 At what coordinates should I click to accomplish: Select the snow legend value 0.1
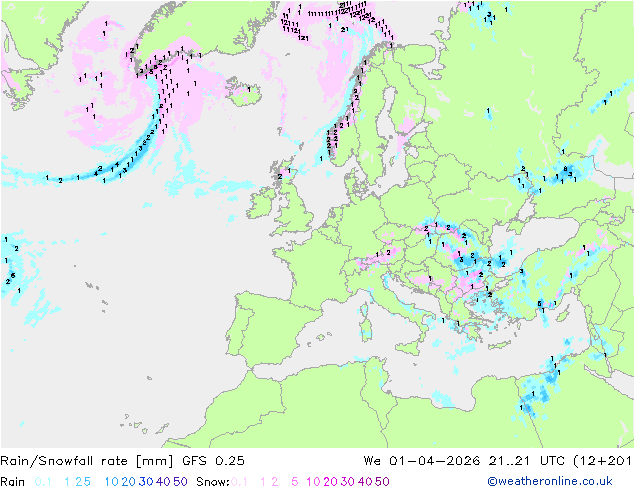coord(239,482)
